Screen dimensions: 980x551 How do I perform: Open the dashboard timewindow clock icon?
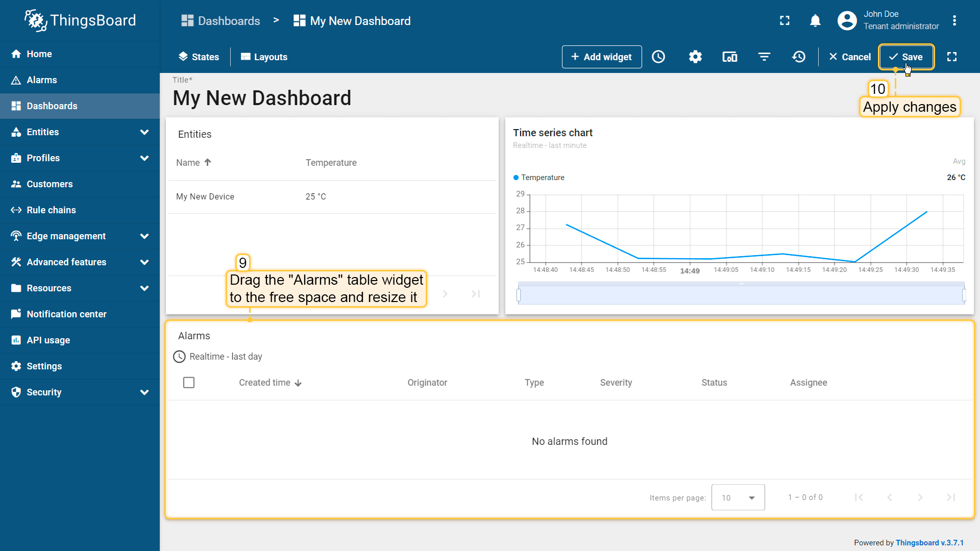pyautogui.click(x=658, y=57)
